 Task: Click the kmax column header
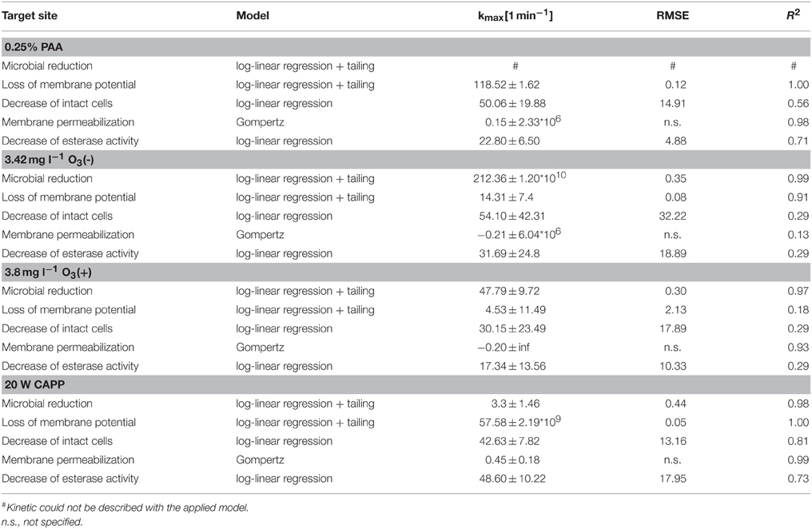(x=515, y=15)
